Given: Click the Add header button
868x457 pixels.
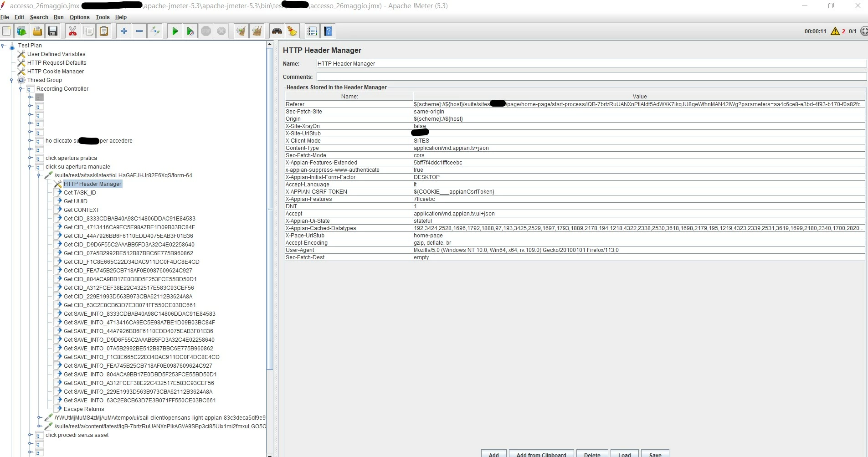Looking at the screenshot, I should coord(494,453).
